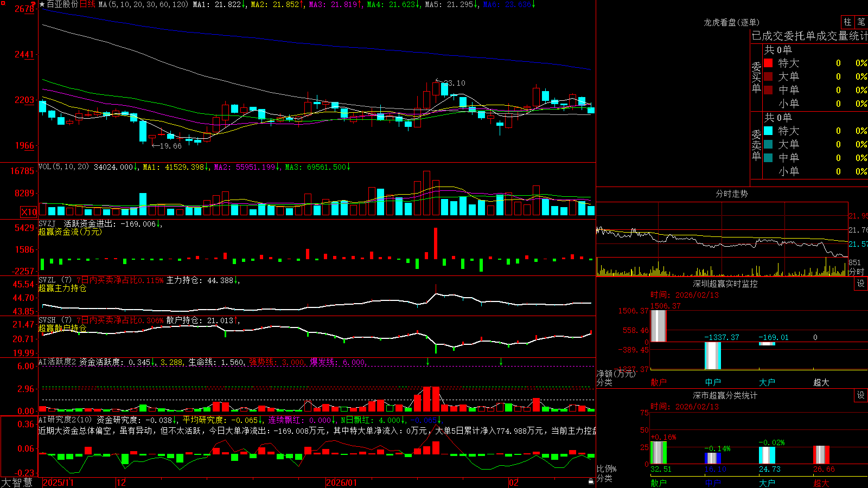868x488 pixels.
Task: Click the 分时走势 panel title
Action: pos(731,194)
